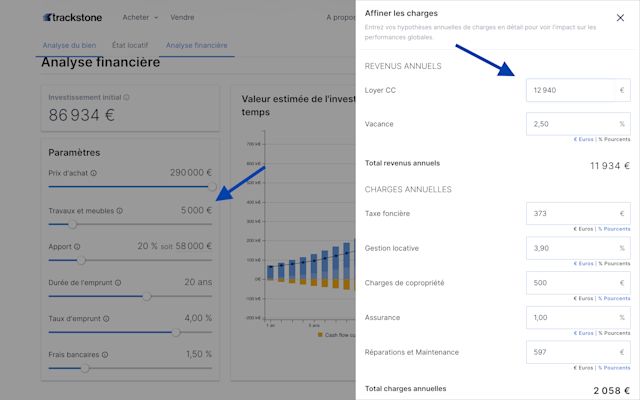Switch Réparations et Maintenance unit to Pourcents
This screenshot has height=400, width=640.
(614, 368)
